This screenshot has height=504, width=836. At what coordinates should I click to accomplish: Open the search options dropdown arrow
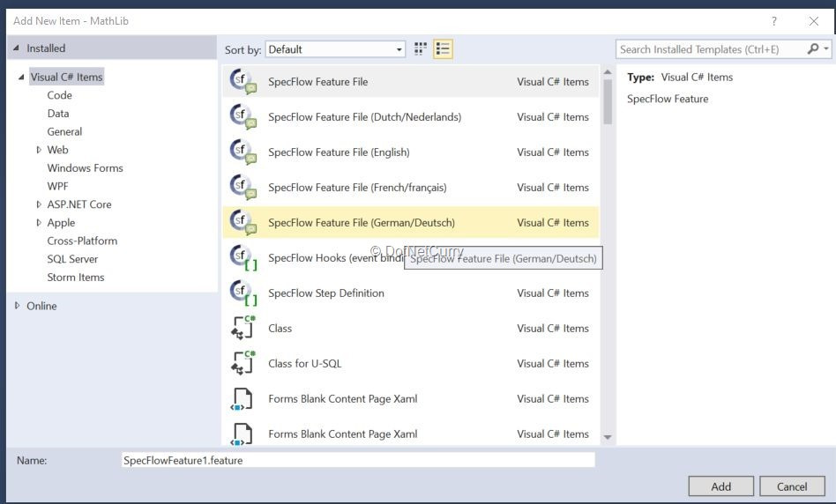826,49
